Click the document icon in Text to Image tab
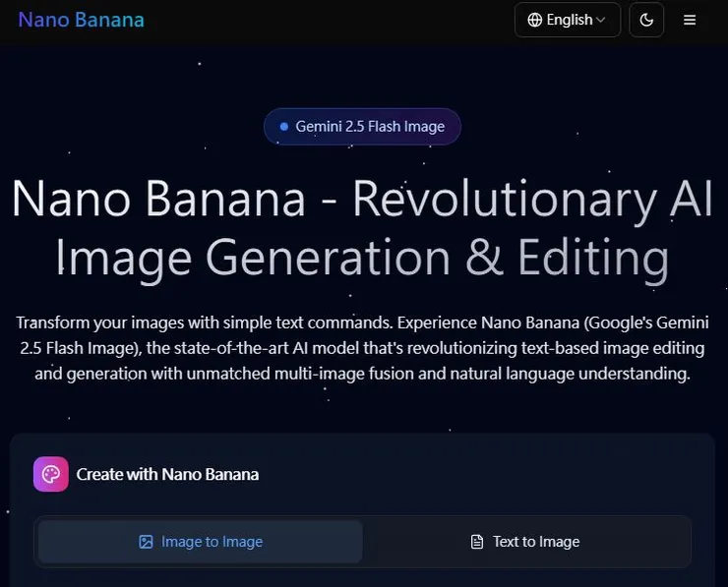 tap(477, 542)
